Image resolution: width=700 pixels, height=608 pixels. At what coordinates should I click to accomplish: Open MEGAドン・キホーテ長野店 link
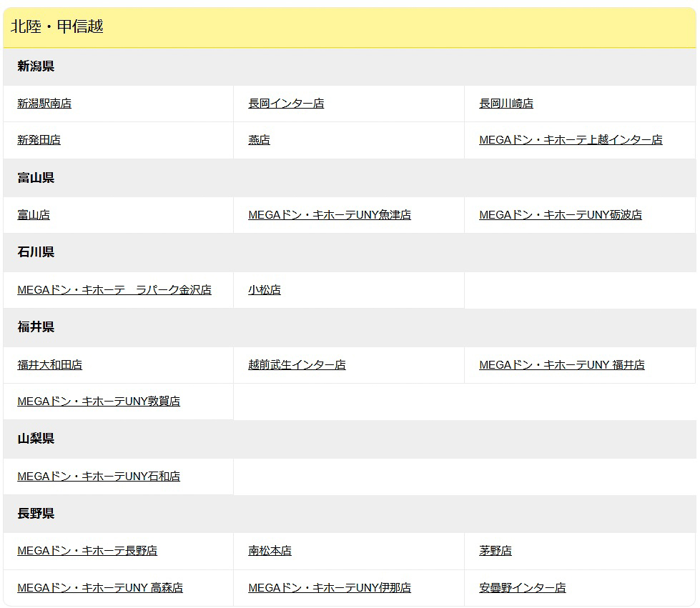(87, 551)
